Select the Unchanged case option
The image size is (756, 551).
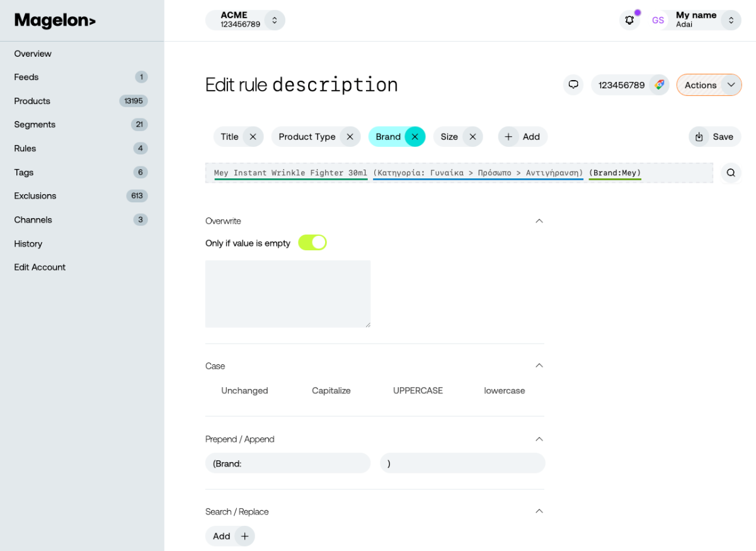click(x=244, y=391)
